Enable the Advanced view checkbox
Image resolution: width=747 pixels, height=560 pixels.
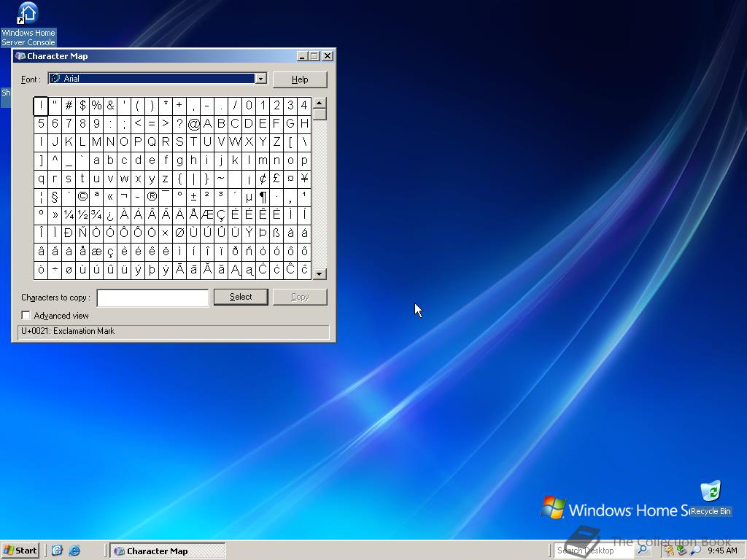pos(26,315)
